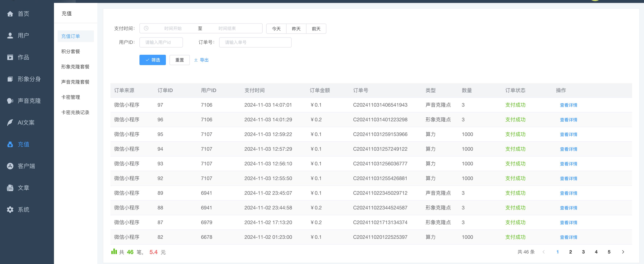Go to pagination page 5

(x=609, y=252)
